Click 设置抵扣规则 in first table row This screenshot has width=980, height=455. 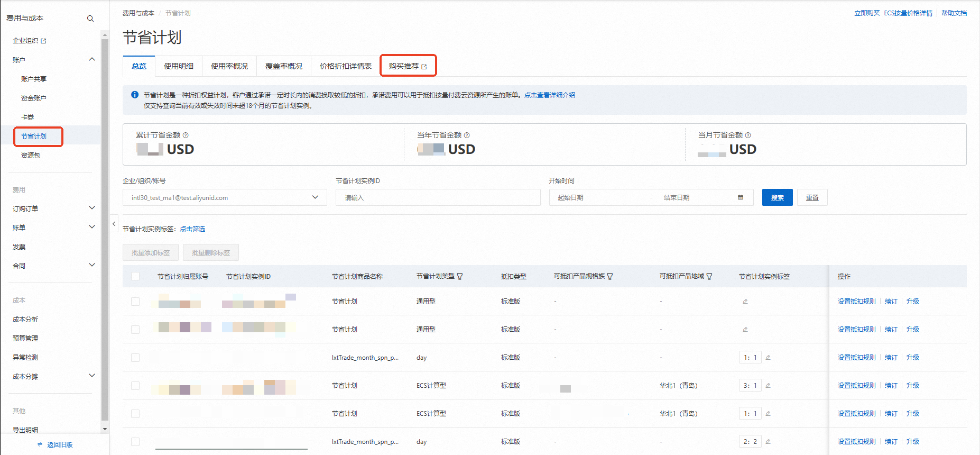(857, 302)
